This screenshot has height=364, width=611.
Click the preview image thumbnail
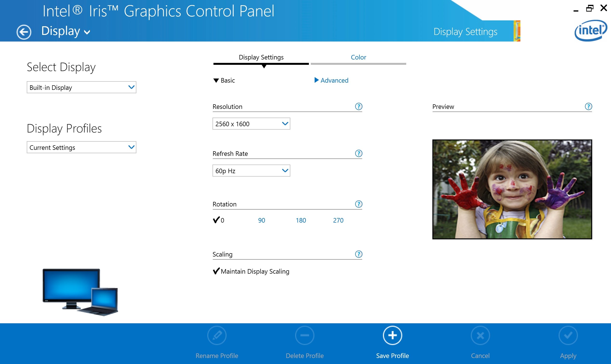click(512, 189)
